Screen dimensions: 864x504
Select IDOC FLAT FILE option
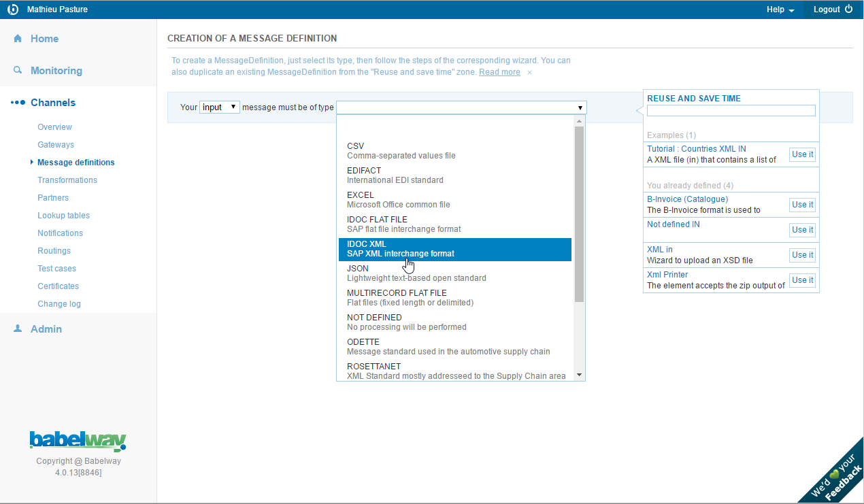click(x=455, y=224)
